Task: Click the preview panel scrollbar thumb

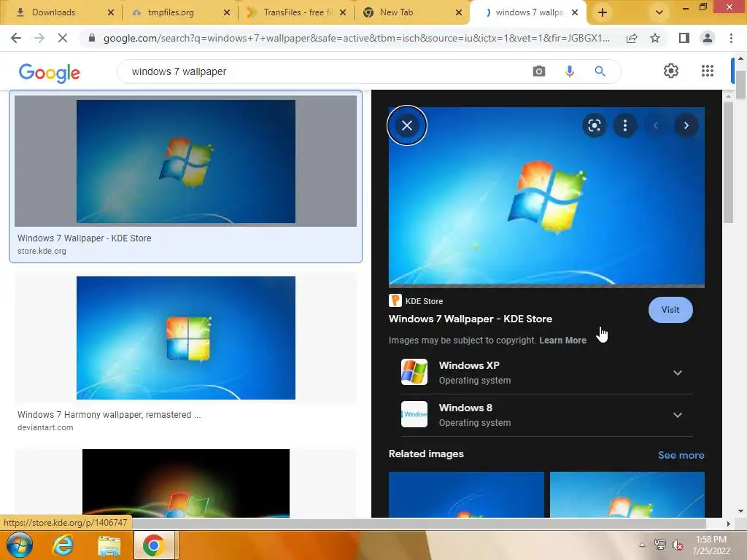Action: (728, 163)
